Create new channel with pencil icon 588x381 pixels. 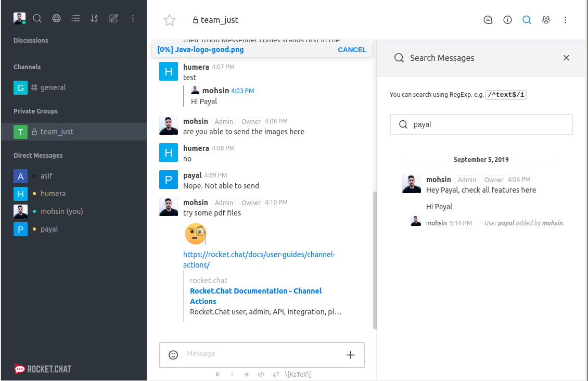click(113, 18)
